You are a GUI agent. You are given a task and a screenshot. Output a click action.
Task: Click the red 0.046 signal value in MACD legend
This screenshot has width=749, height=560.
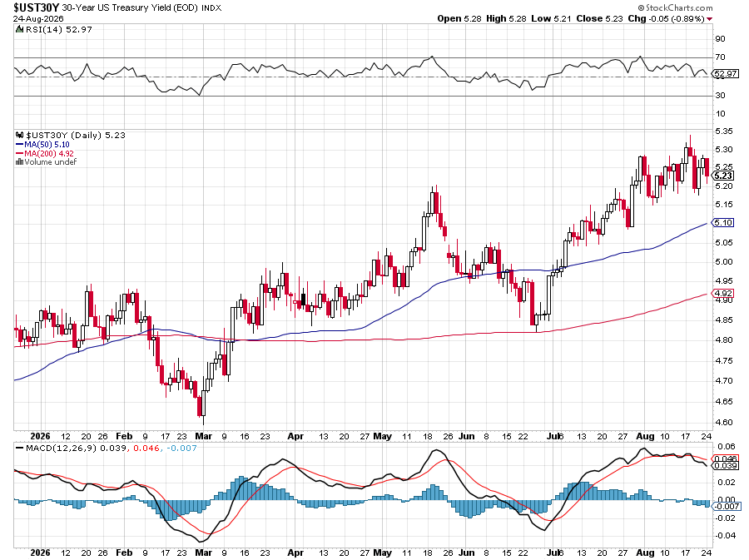coord(146,448)
